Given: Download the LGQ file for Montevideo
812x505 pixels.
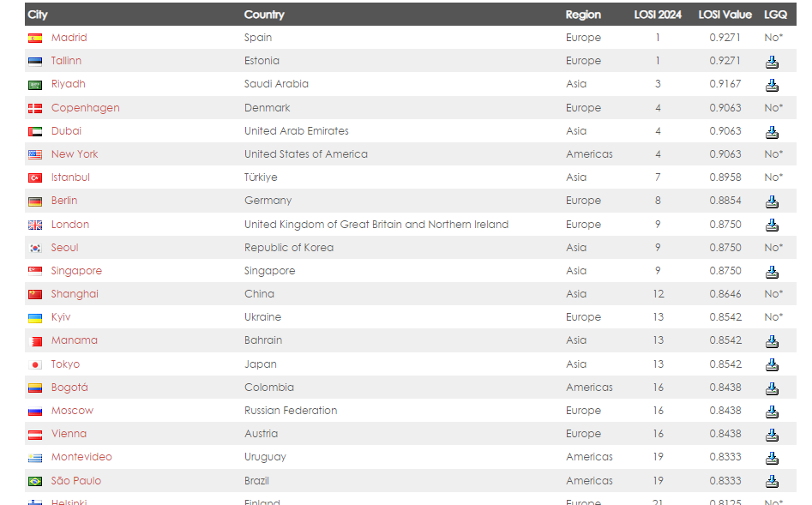Looking at the screenshot, I should 772,458.
